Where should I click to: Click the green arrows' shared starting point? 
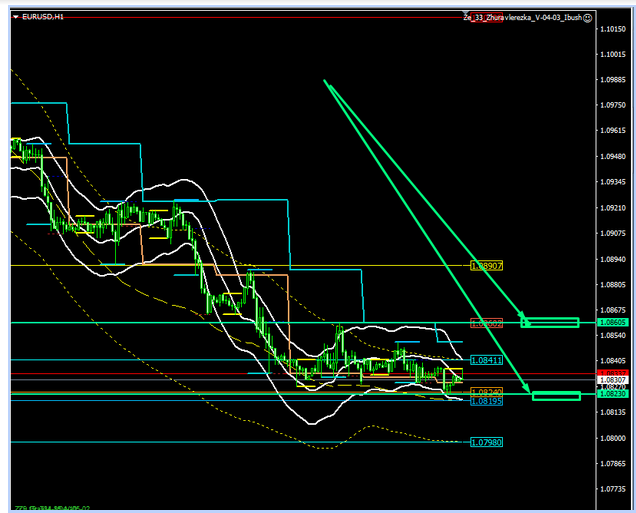[x=324, y=81]
